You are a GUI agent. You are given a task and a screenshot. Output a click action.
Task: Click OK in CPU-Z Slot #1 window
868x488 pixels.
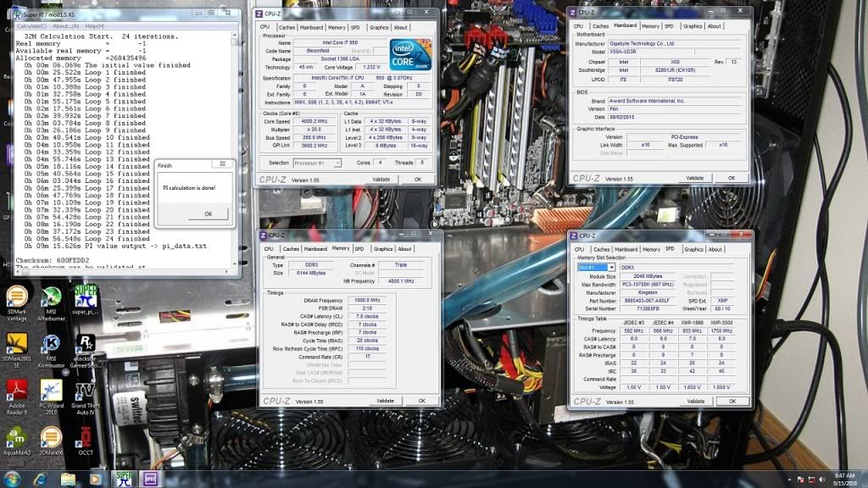click(x=732, y=401)
